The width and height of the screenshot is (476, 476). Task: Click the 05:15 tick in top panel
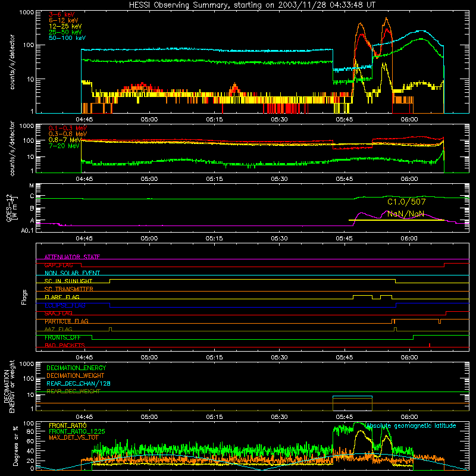(214, 120)
